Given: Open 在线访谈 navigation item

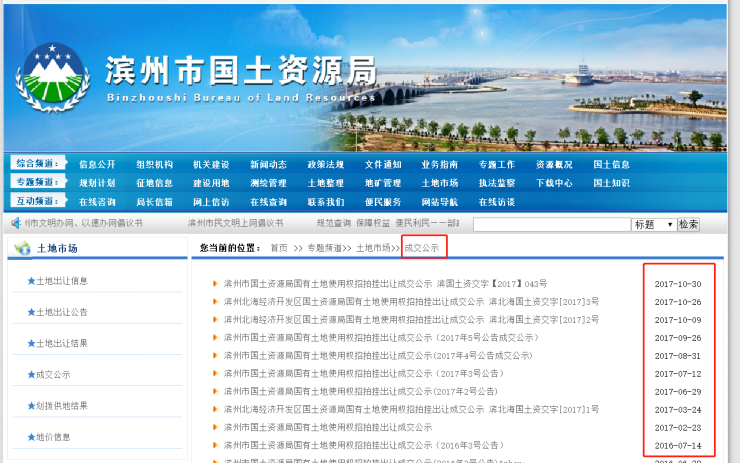Looking at the screenshot, I should click(497, 202).
